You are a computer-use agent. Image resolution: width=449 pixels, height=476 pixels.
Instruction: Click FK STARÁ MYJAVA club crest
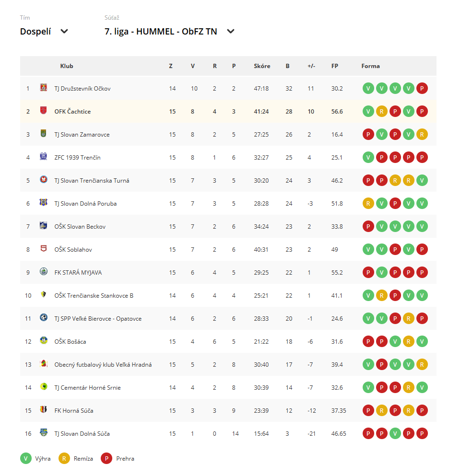tap(44, 272)
